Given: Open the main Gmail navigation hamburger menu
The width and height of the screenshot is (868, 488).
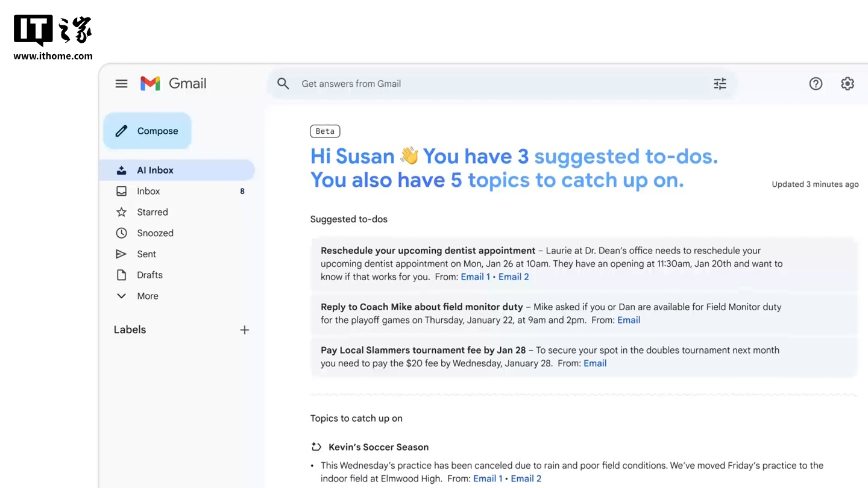Looking at the screenshot, I should (121, 83).
